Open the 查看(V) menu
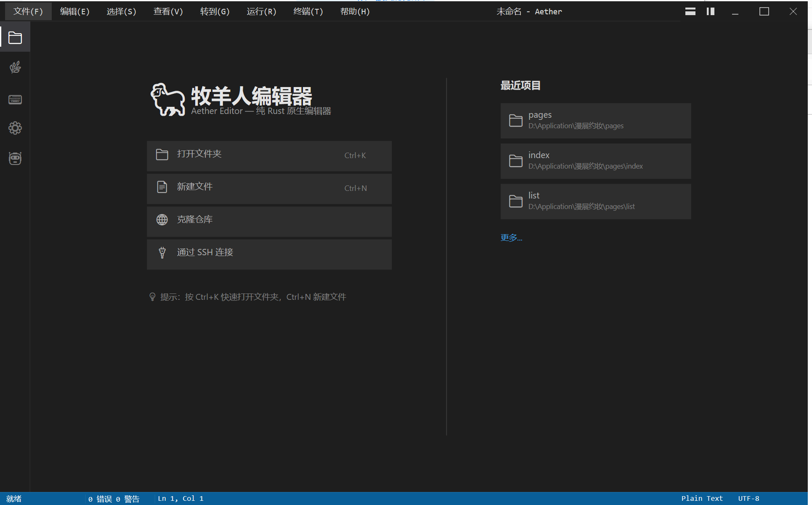This screenshot has height=505, width=812. click(168, 11)
